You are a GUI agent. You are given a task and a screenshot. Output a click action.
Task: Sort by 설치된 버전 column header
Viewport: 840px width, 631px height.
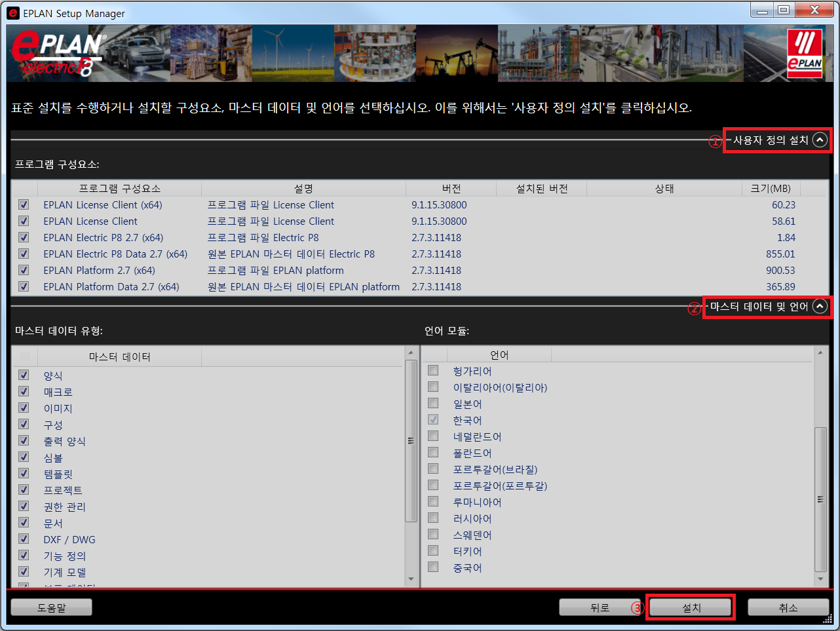pos(541,189)
